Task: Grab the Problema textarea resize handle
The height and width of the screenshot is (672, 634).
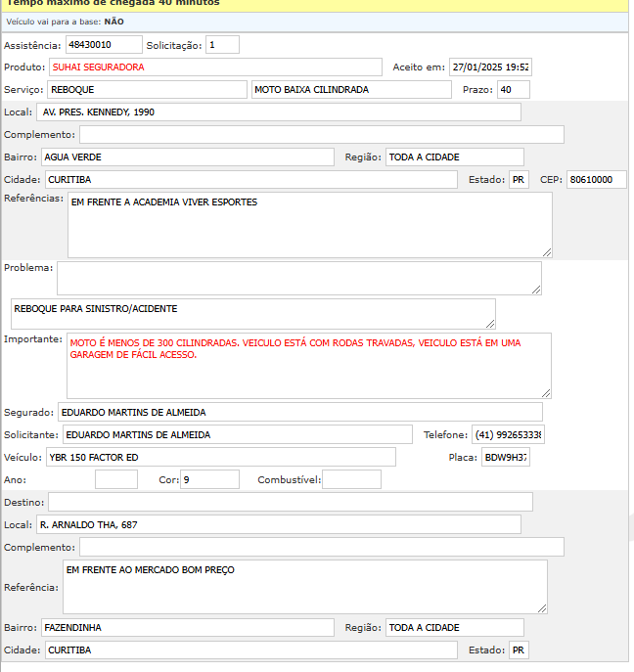Action: pos(536,290)
